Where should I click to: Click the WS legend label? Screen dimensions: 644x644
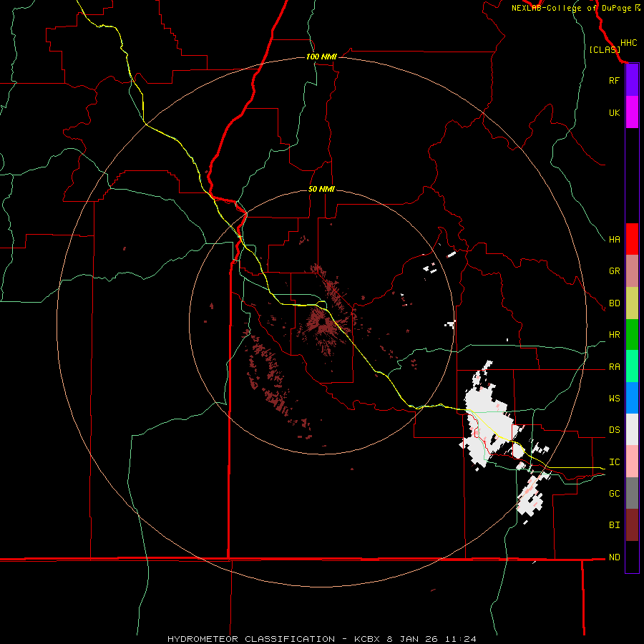614,399
